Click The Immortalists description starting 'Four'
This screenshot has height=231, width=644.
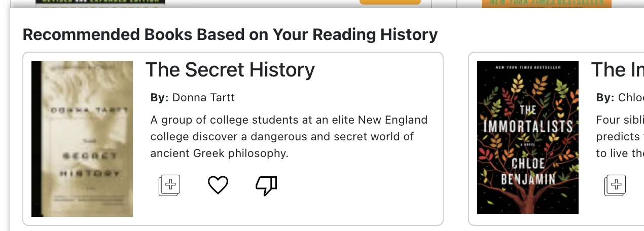pyautogui.click(x=620, y=136)
